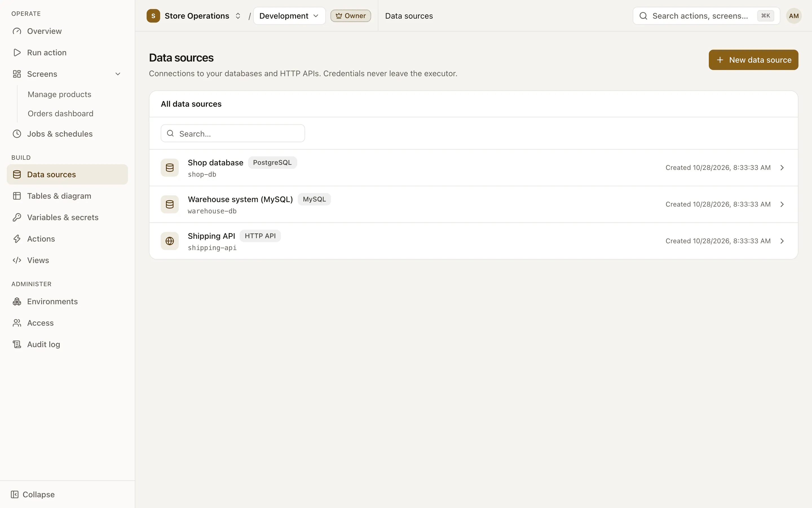Screen dimensions: 812x508
Task: Select Data sources in sidebar
Action: pyautogui.click(x=67, y=174)
